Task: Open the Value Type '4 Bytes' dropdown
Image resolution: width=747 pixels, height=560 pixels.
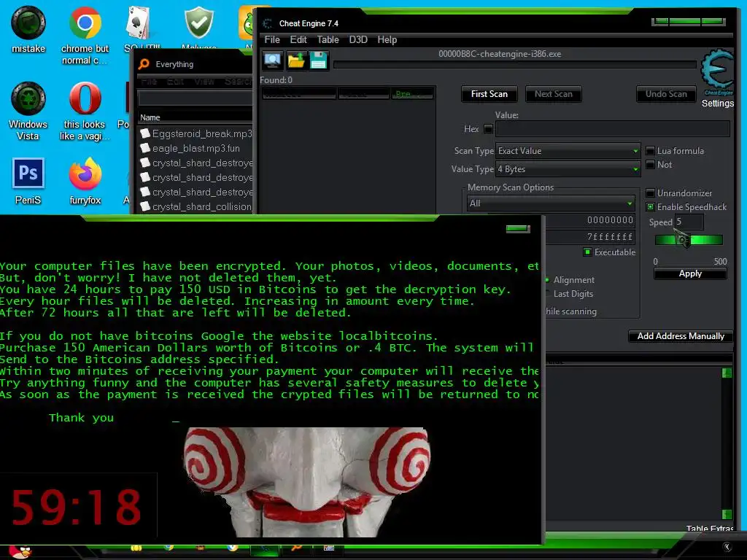Action: (x=568, y=169)
